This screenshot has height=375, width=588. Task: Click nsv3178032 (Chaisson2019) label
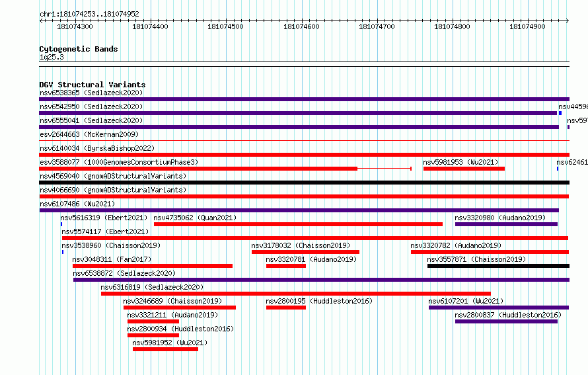tap(301, 245)
